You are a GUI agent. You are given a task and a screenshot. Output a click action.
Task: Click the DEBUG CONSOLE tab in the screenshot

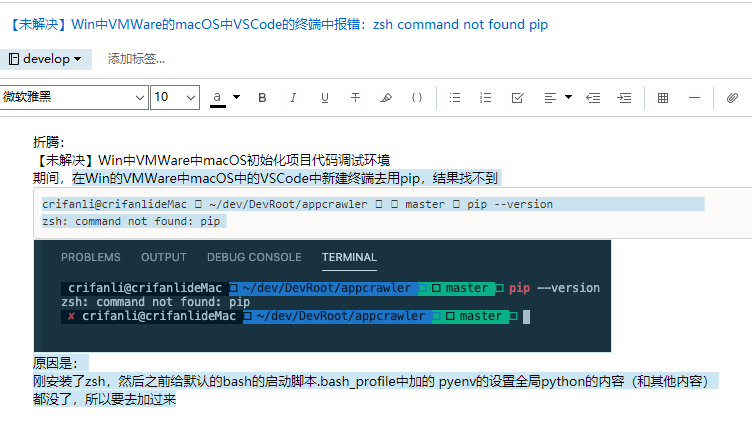(x=254, y=257)
